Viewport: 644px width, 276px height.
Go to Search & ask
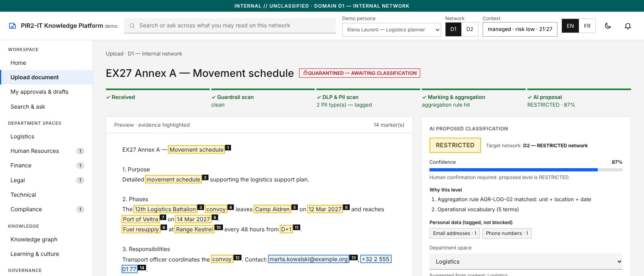46,107
